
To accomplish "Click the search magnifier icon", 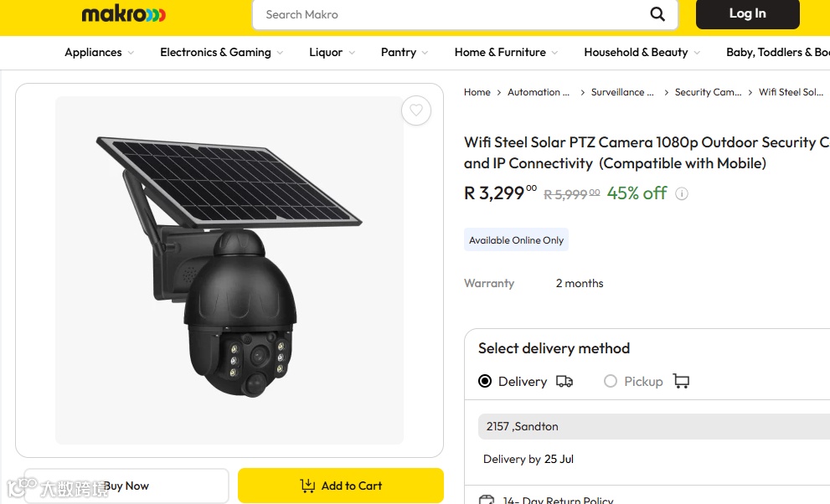I will [657, 14].
